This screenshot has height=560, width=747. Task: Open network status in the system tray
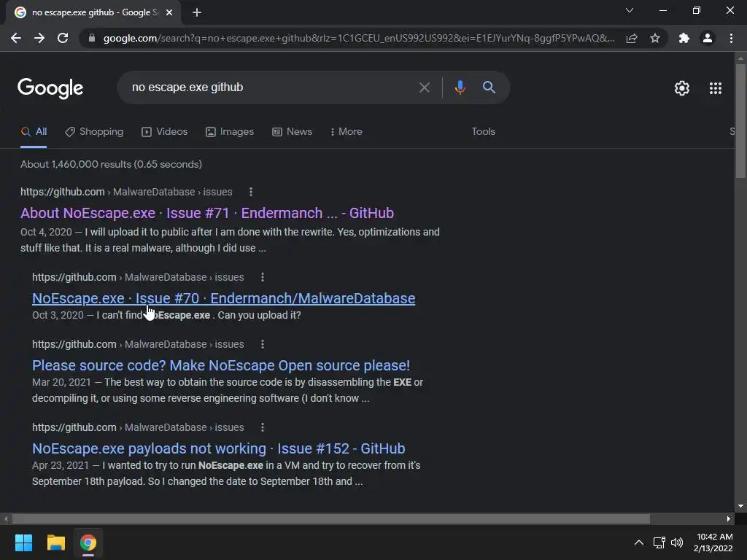[659, 542]
